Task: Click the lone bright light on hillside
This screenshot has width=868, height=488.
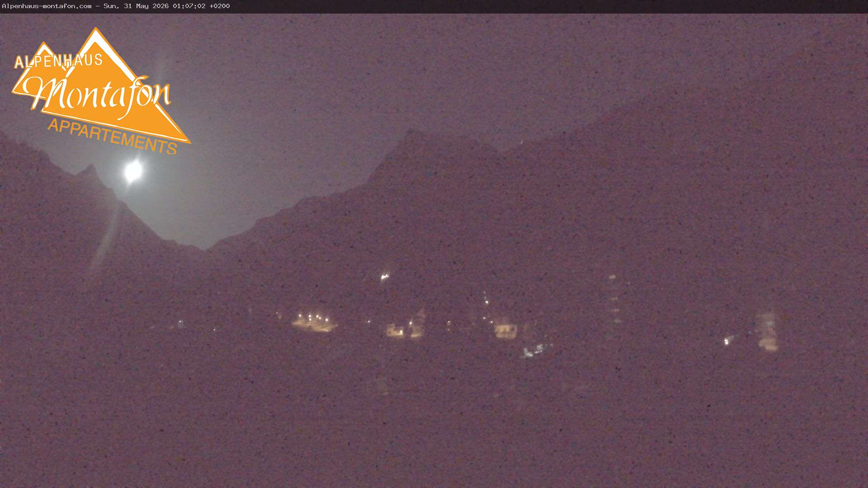Action: pos(385,276)
